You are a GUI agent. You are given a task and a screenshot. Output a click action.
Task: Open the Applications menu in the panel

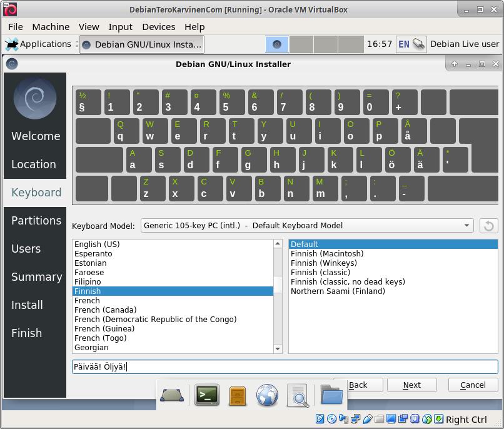coord(39,44)
